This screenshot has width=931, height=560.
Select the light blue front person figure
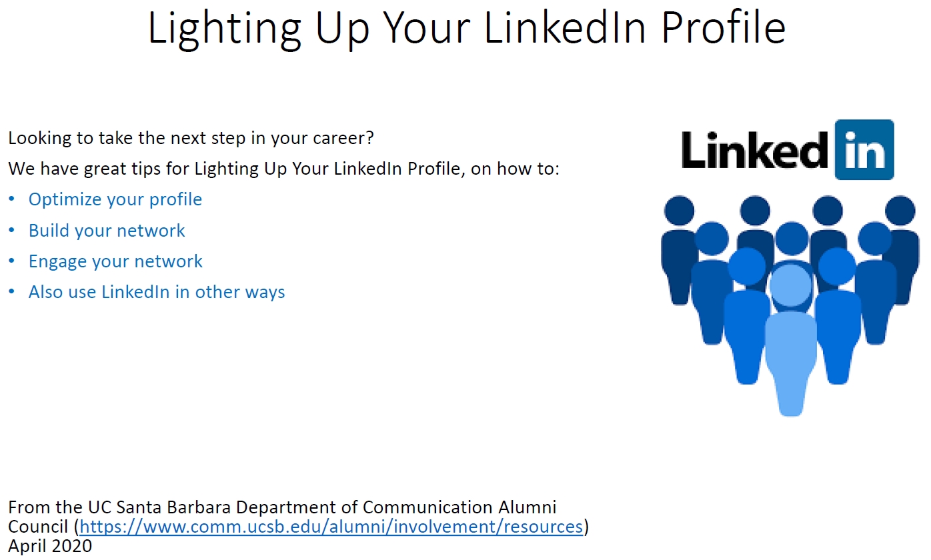[791, 340]
